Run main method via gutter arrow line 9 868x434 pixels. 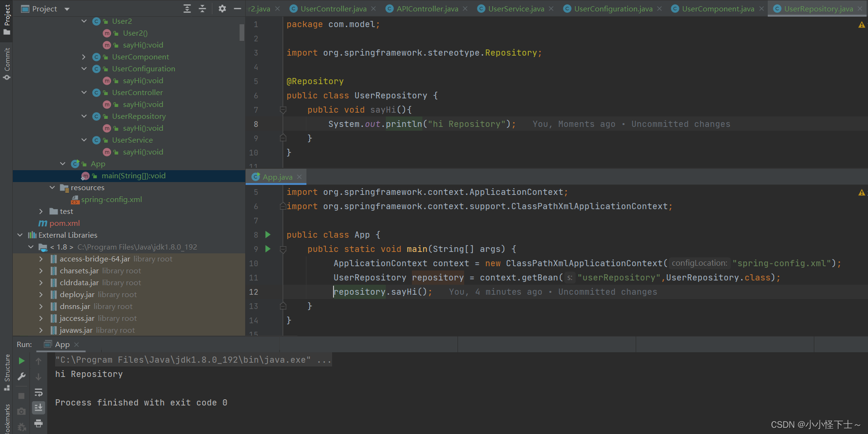click(x=267, y=249)
